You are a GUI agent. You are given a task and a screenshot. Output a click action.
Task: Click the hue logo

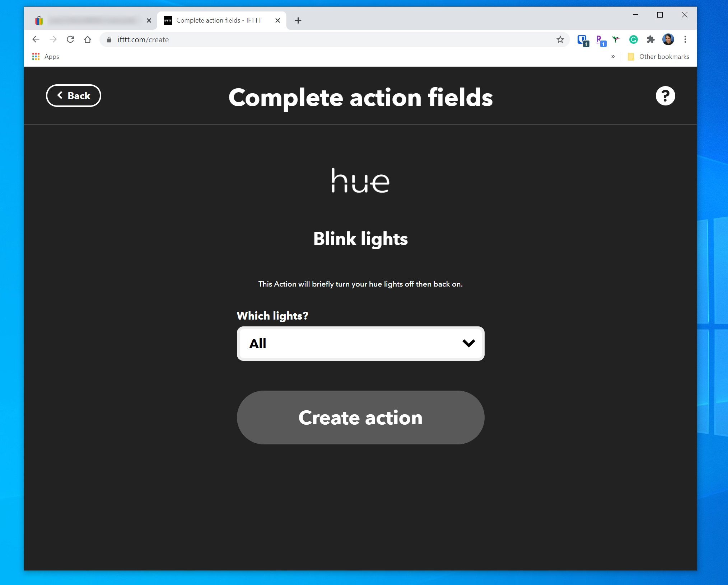360,180
